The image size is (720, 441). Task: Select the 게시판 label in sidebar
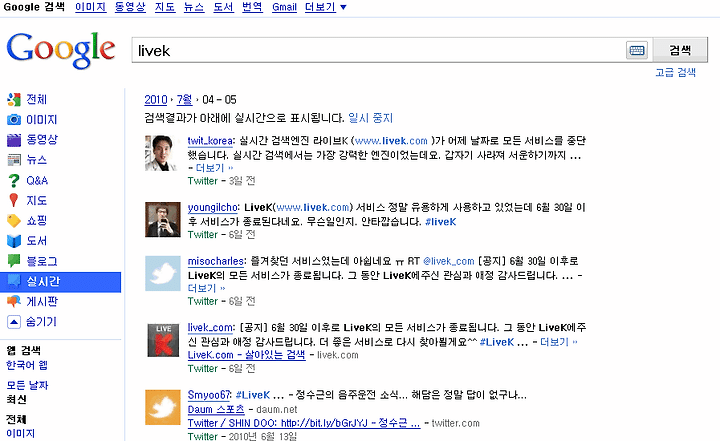click(x=42, y=301)
